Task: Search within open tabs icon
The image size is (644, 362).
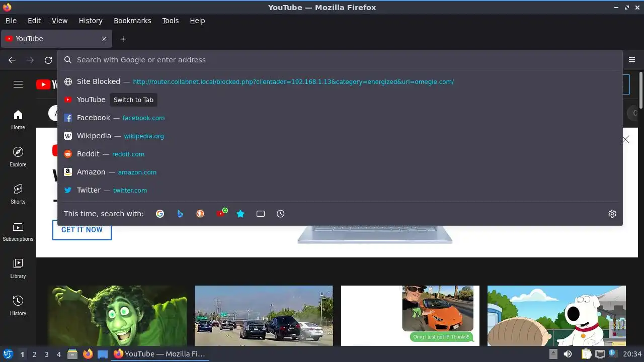Action: point(261,214)
